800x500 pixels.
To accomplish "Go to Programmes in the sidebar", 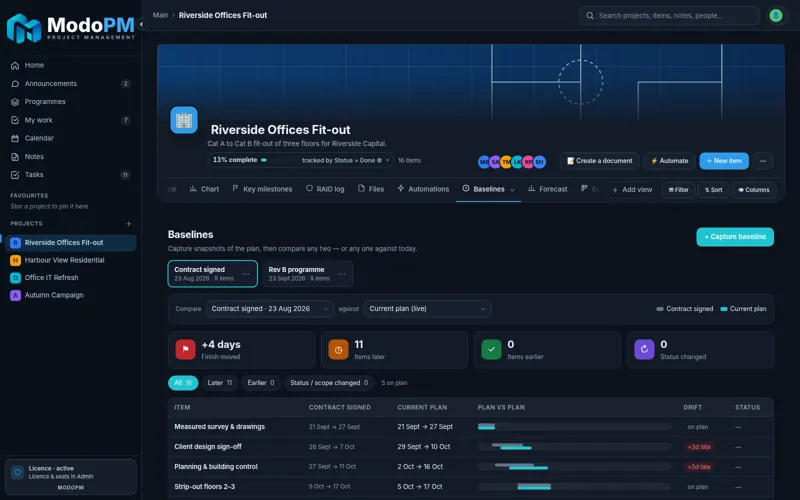I will pos(70,102).
